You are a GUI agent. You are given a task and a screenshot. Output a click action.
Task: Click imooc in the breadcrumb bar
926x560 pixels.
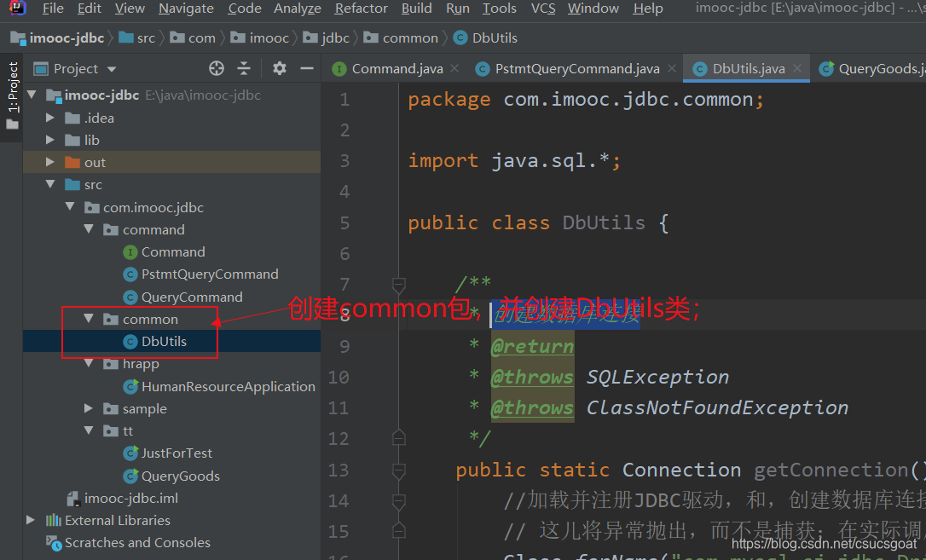point(269,38)
